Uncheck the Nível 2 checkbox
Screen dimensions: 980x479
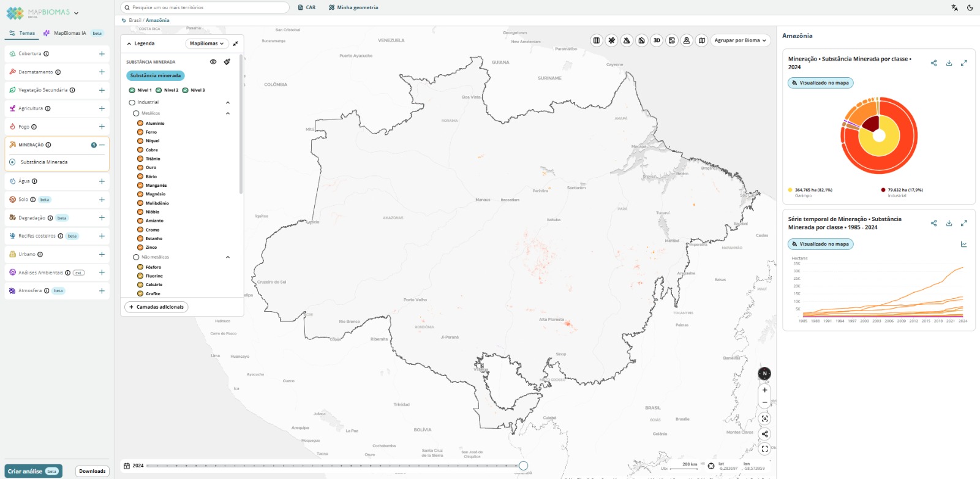(x=159, y=90)
